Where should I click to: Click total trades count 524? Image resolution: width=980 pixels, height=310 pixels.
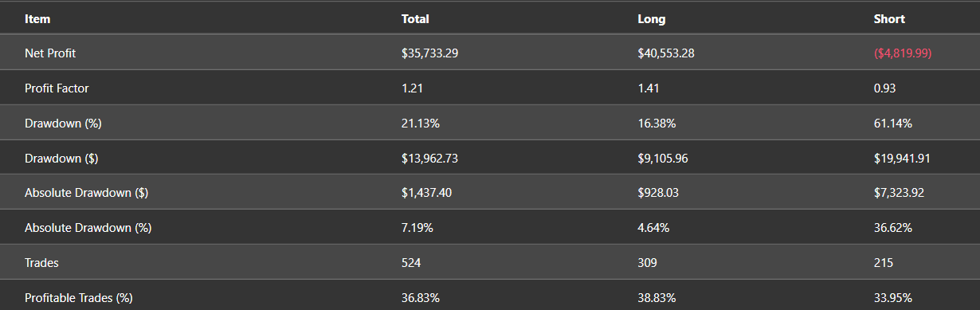click(x=411, y=263)
